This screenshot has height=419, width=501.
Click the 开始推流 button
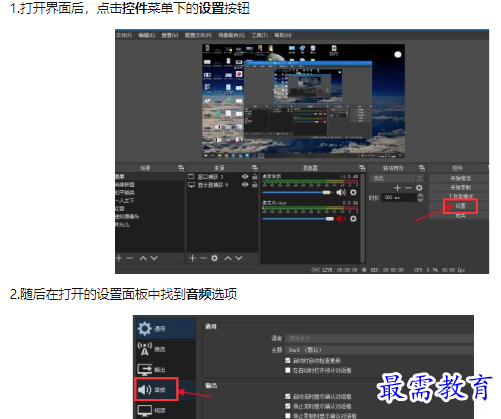pos(460,178)
